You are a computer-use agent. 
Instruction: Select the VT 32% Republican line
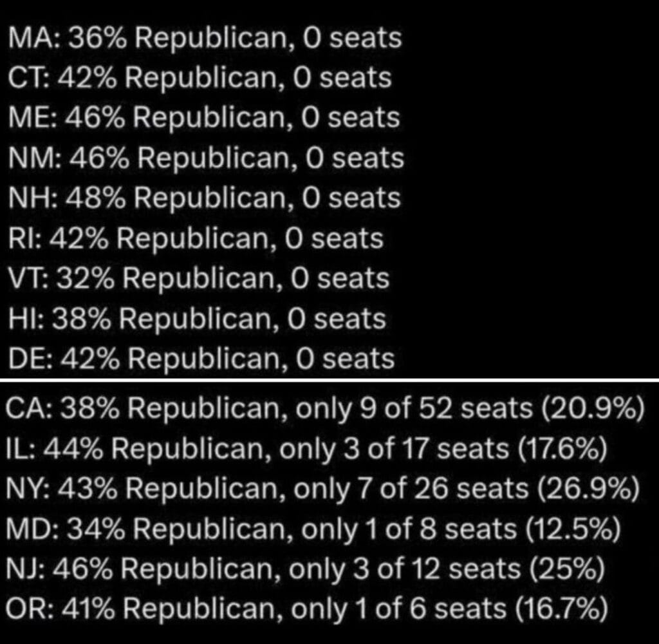[x=199, y=279]
